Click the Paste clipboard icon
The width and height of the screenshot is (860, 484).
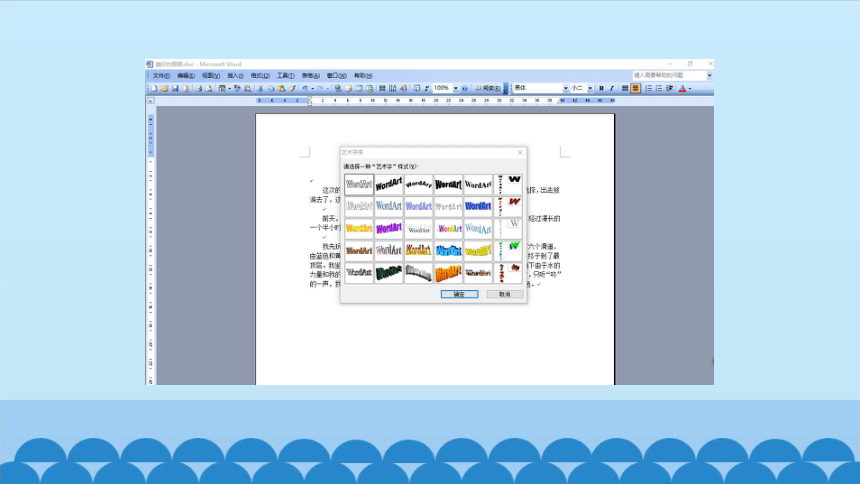(x=281, y=88)
